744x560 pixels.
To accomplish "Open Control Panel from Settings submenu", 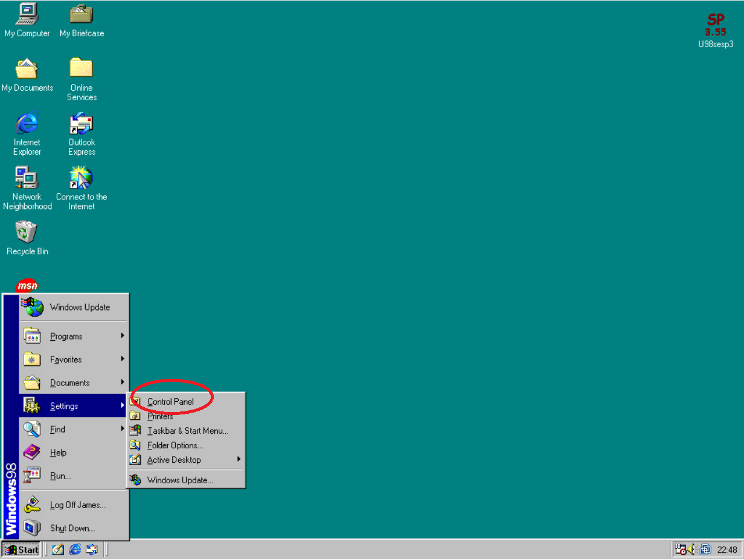I will click(x=170, y=402).
